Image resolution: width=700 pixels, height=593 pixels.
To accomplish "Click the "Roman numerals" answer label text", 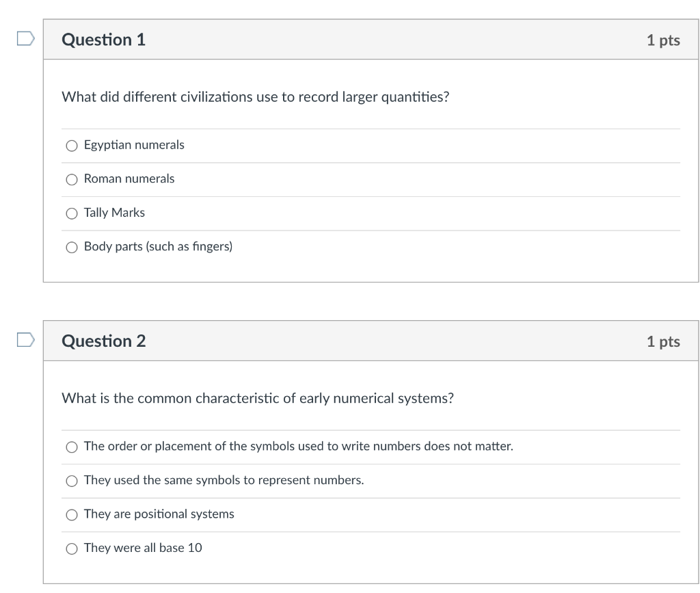I will [x=129, y=179].
